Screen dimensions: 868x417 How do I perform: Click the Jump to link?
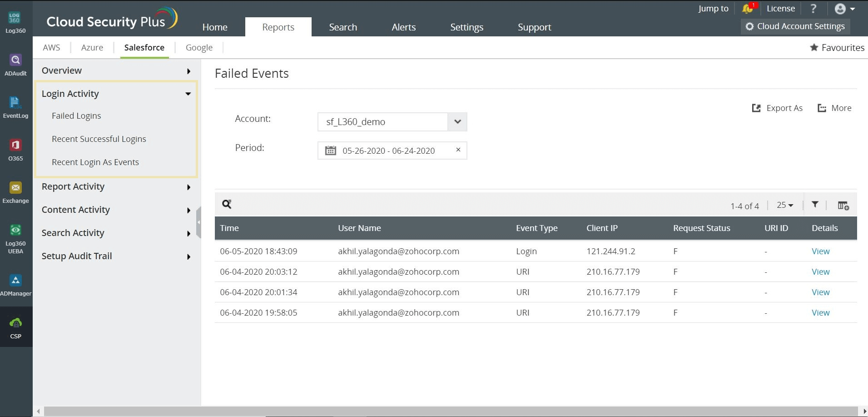(713, 8)
